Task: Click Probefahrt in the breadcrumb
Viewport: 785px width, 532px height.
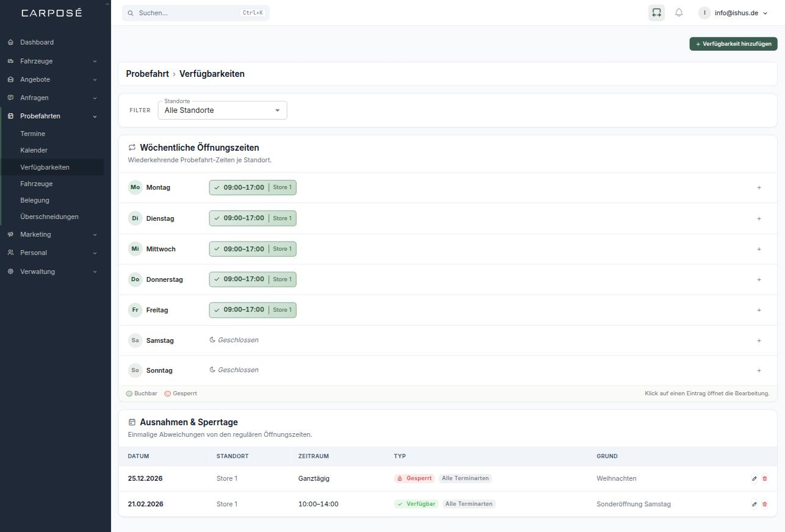Action: (147, 74)
